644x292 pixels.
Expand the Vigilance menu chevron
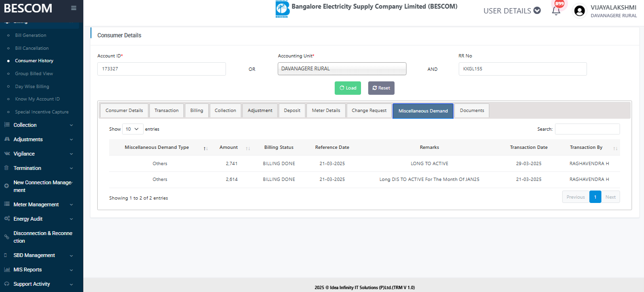coord(71,154)
